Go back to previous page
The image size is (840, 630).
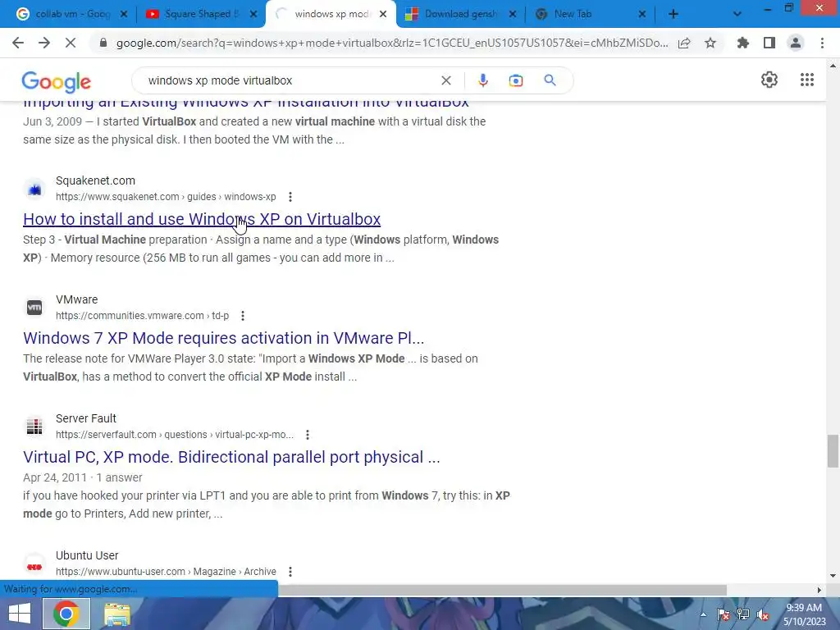click(18, 43)
